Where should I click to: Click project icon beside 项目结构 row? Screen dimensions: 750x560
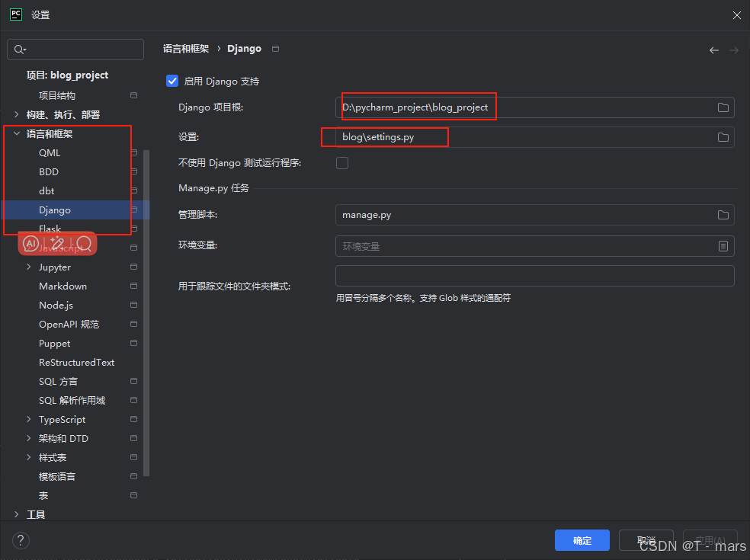tap(134, 95)
